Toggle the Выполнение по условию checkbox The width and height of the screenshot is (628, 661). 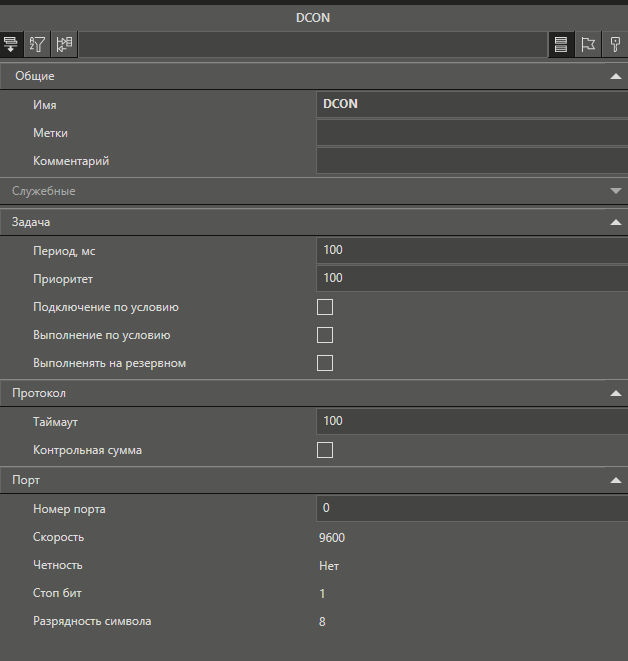pos(325,335)
